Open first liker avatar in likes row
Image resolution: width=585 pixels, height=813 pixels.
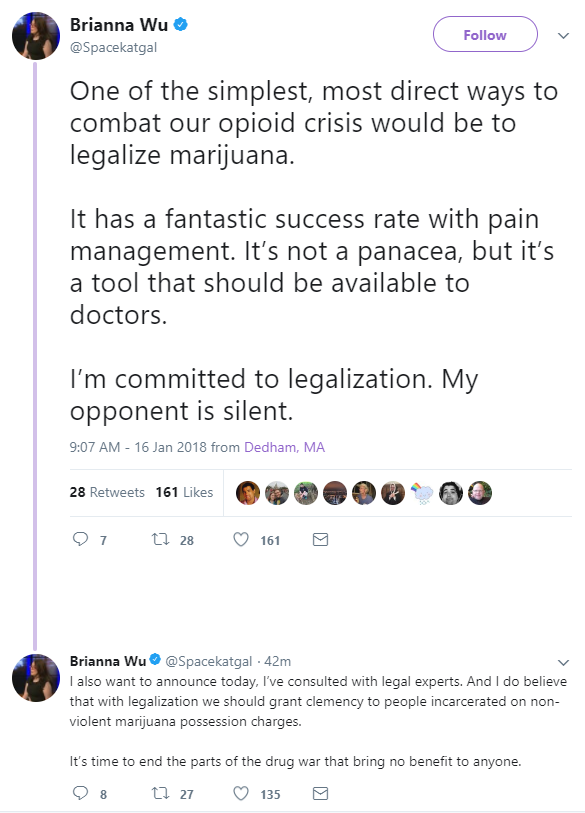pyautogui.click(x=248, y=493)
